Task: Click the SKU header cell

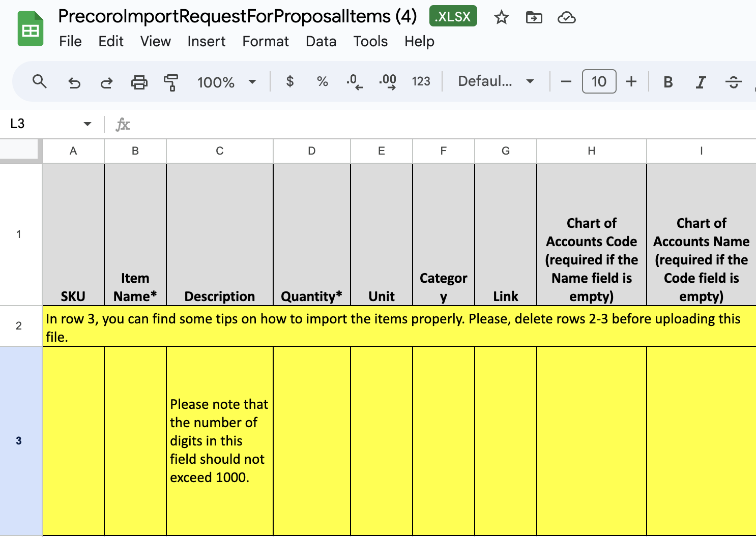Action: [x=73, y=234]
